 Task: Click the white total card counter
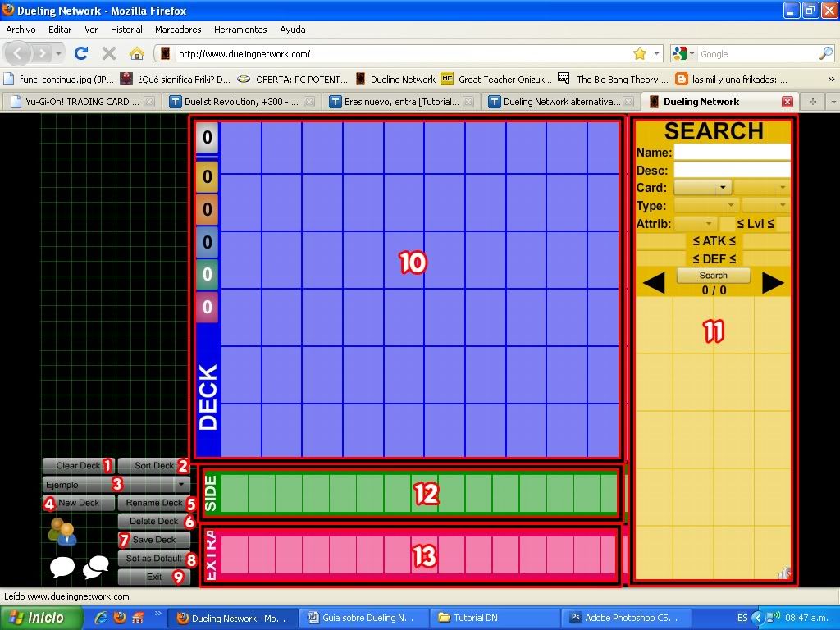(x=208, y=138)
